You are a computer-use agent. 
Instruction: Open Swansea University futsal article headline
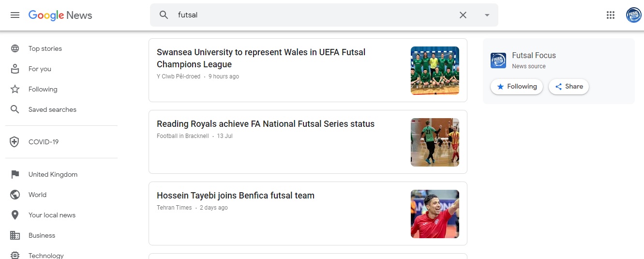[x=261, y=58]
